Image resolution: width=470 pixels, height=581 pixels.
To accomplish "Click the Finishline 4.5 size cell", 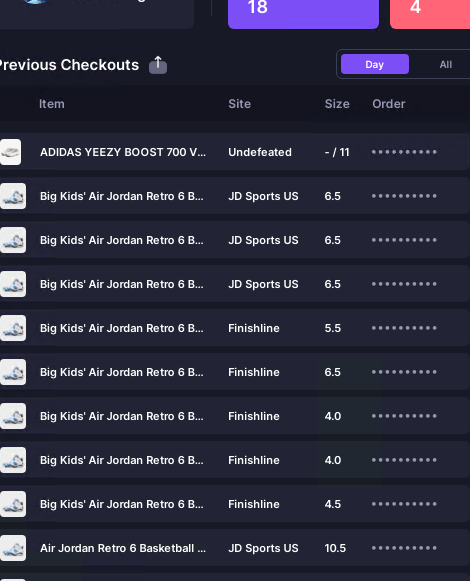I will coord(332,504).
